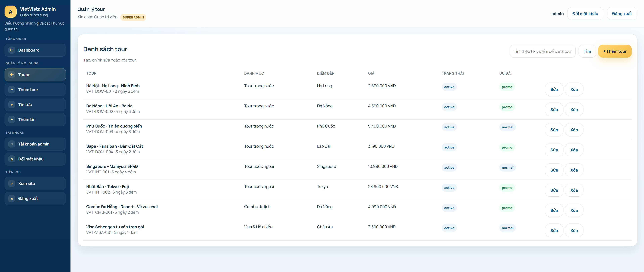
Task: Click Sửa on the Phú Quốc tour row
Action: click(554, 130)
